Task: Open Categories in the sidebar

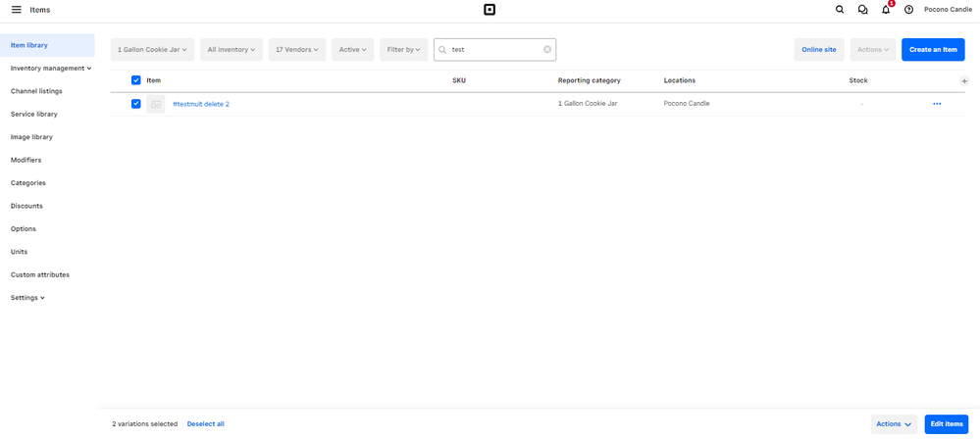Action: coord(28,183)
